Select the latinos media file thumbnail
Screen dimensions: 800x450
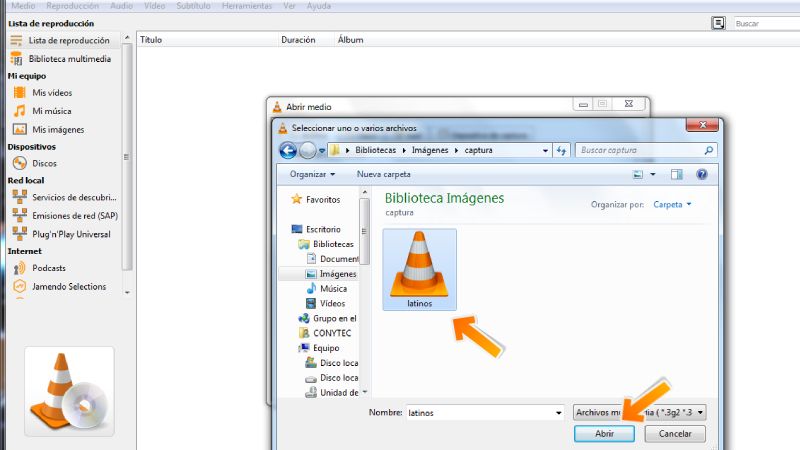pyautogui.click(x=419, y=269)
